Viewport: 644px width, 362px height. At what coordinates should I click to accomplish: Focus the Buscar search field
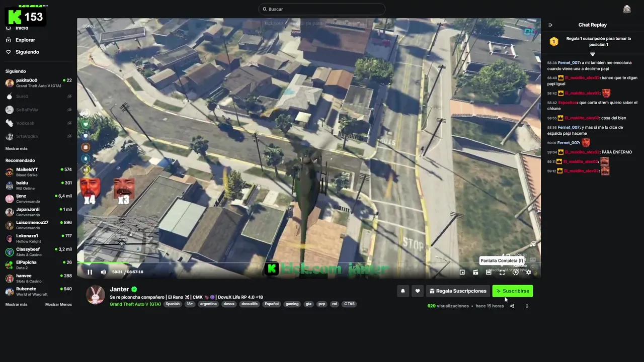click(322, 9)
